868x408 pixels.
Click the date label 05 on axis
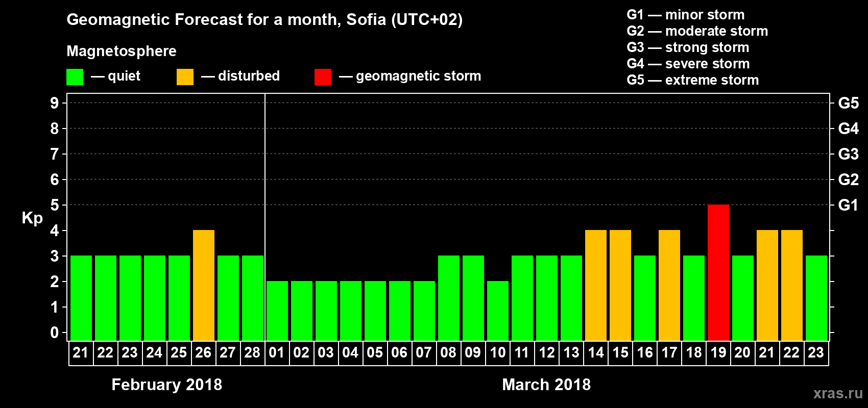(375, 353)
